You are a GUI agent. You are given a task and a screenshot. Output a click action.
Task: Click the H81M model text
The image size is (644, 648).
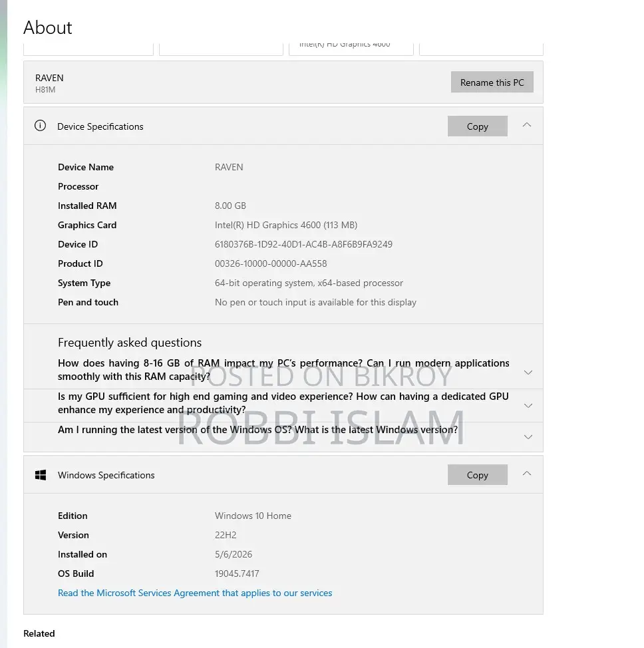tap(45, 90)
